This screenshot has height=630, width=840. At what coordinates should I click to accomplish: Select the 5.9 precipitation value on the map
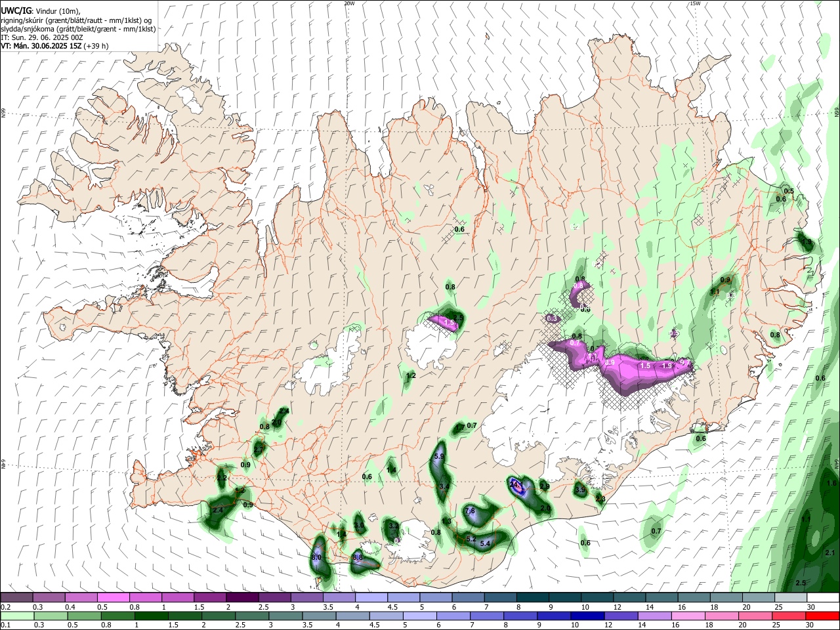(x=440, y=456)
